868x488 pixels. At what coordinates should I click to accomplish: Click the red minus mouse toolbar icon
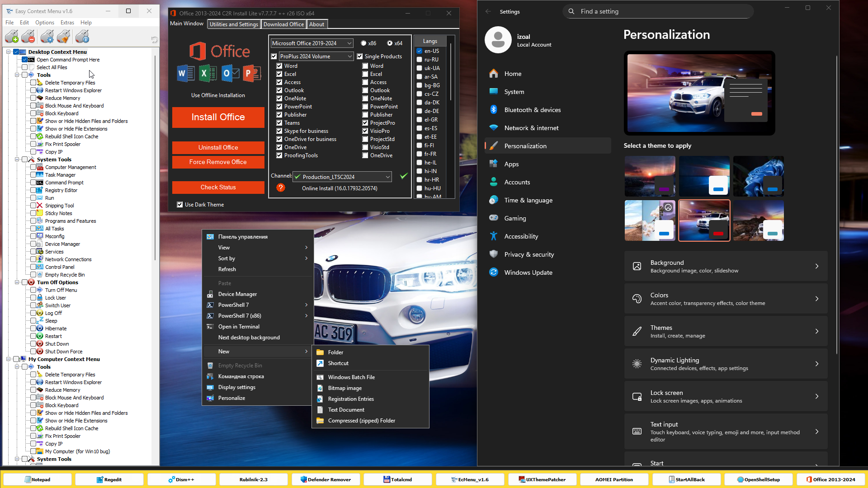28,37
